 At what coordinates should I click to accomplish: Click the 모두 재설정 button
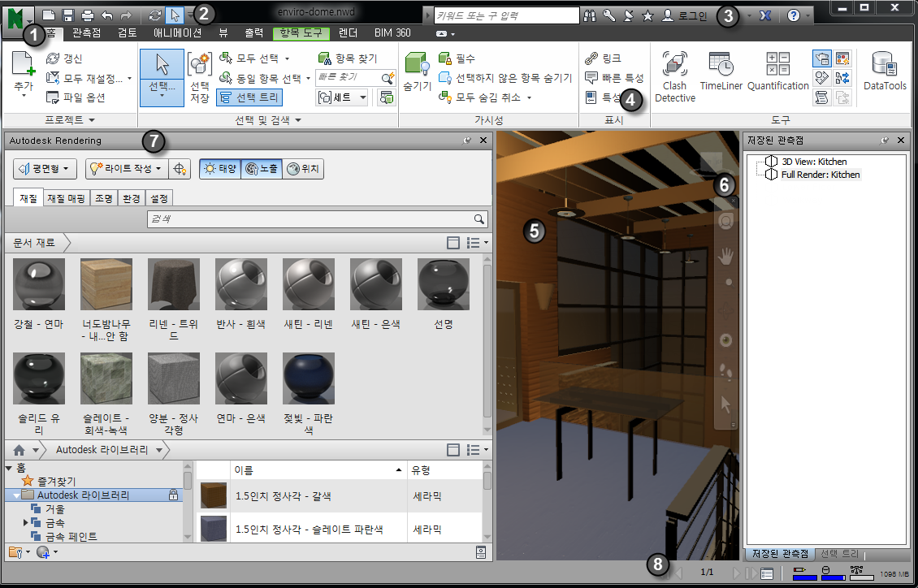(89, 77)
